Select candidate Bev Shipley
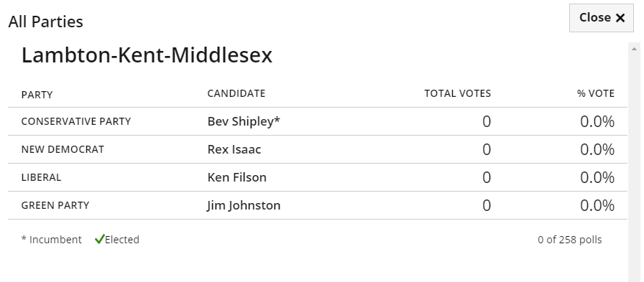 coord(244,121)
